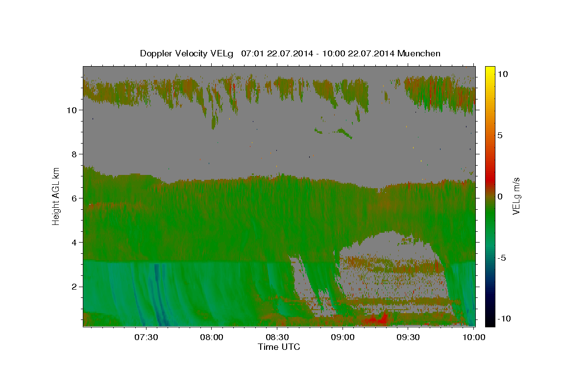
Task: Click colorbar label '10' at top
Action: (x=503, y=74)
